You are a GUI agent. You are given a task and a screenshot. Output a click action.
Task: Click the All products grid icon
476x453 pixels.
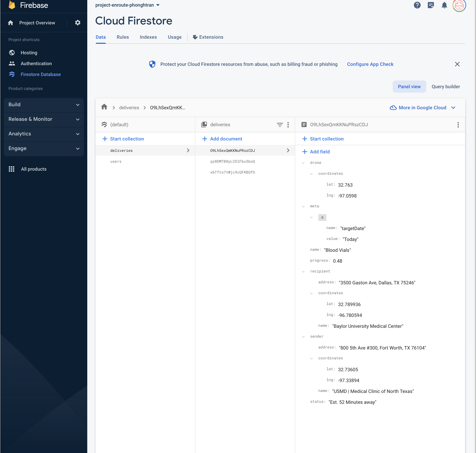(x=12, y=169)
